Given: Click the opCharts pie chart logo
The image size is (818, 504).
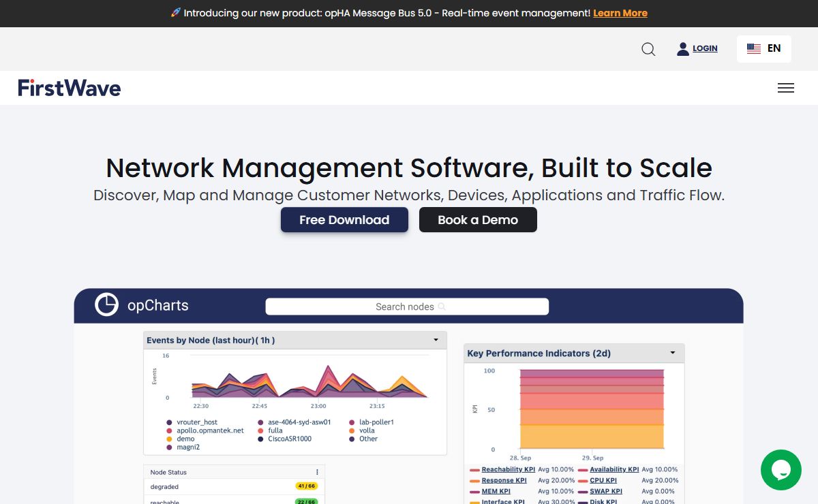Looking at the screenshot, I should click(x=106, y=304).
